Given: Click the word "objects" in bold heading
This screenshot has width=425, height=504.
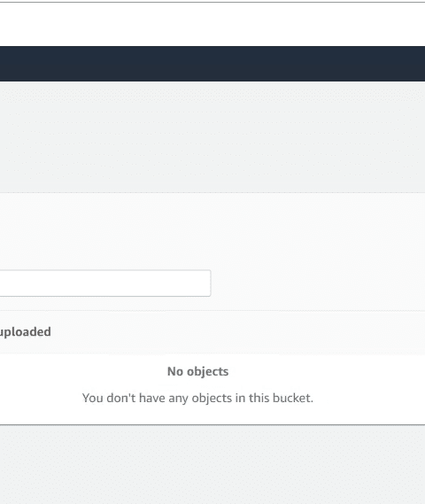Looking at the screenshot, I should 207,372.
